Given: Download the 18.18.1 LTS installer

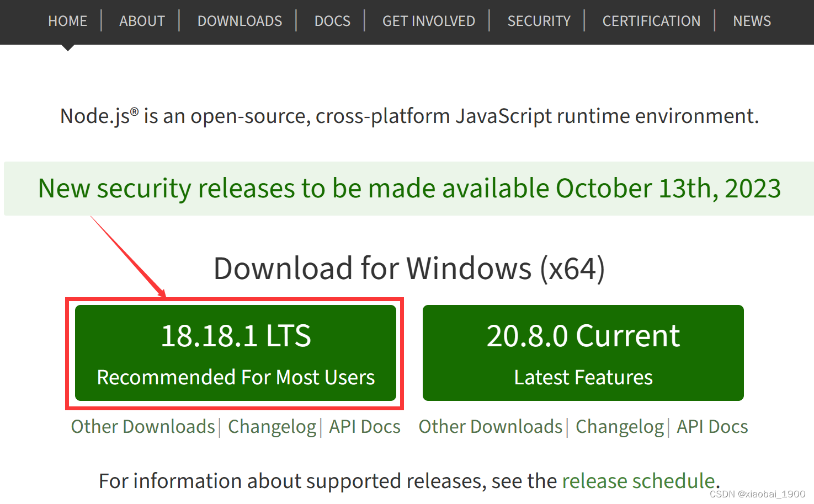Looking at the screenshot, I should pos(236,353).
